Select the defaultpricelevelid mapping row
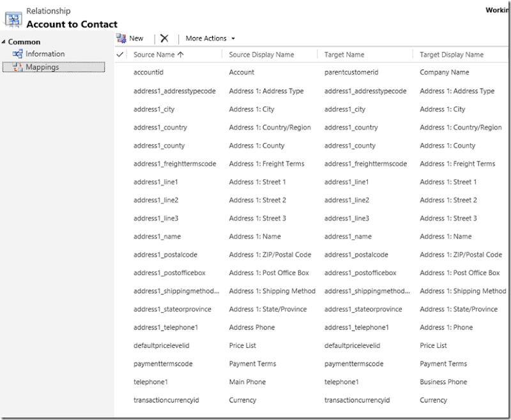The image size is (511, 420). (x=161, y=345)
